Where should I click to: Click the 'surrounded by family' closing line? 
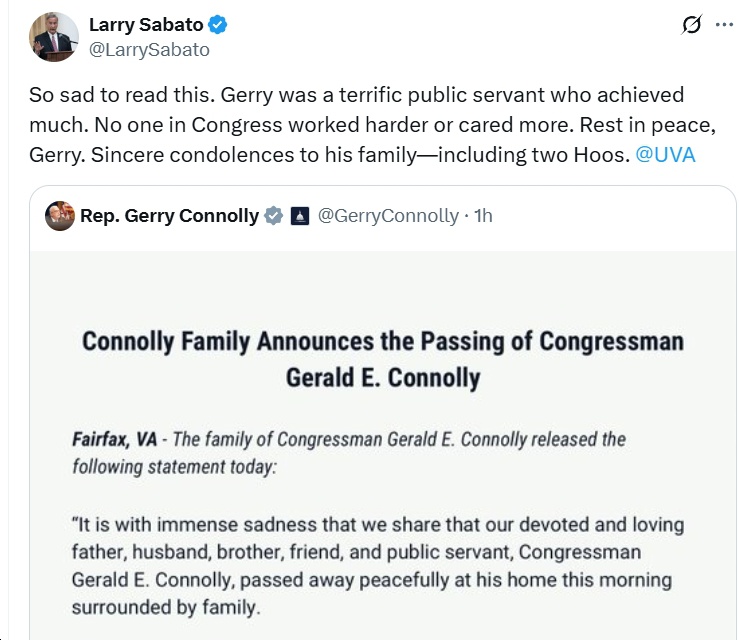coord(166,607)
